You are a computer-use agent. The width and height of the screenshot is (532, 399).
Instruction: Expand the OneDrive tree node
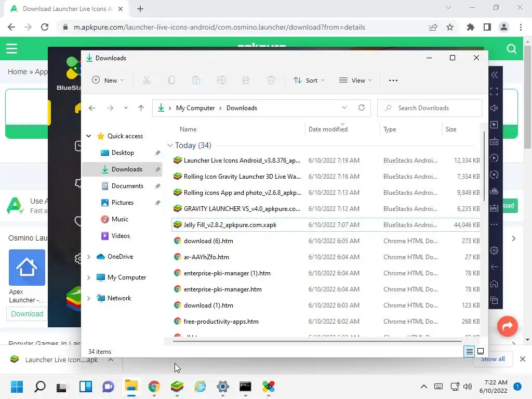(x=88, y=257)
